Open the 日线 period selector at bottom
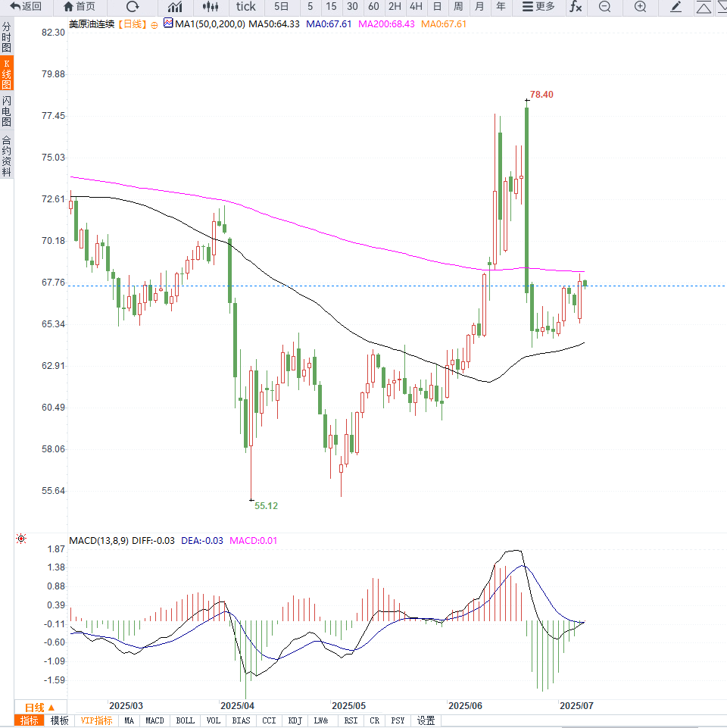The image size is (727, 728). [x=40, y=707]
